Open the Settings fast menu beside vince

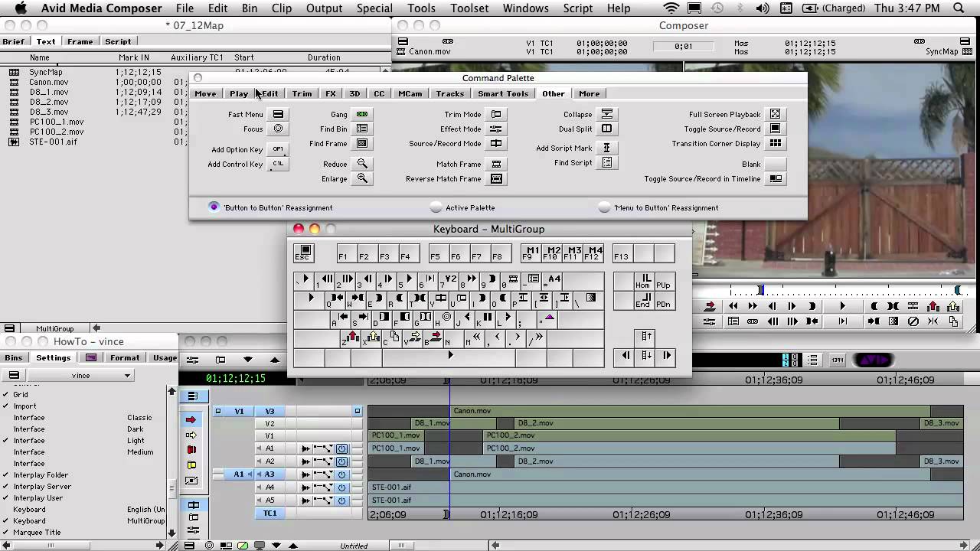tap(14, 376)
